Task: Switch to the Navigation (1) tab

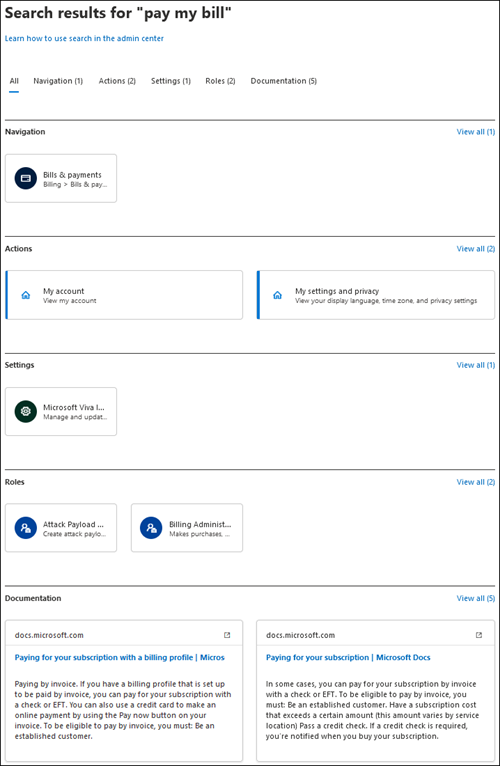Action: tap(58, 81)
